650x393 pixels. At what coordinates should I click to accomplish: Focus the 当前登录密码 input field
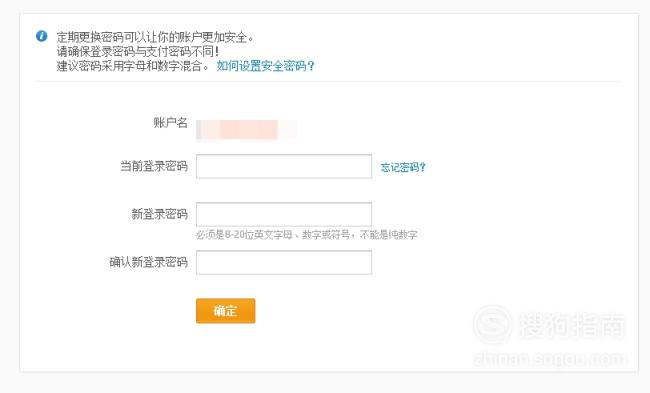coord(284,166)
